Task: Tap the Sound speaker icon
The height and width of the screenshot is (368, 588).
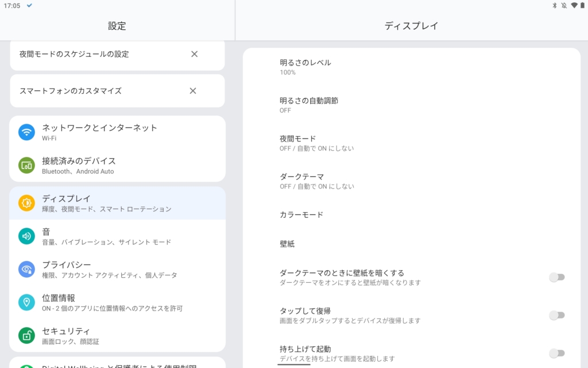Action: 26,236
